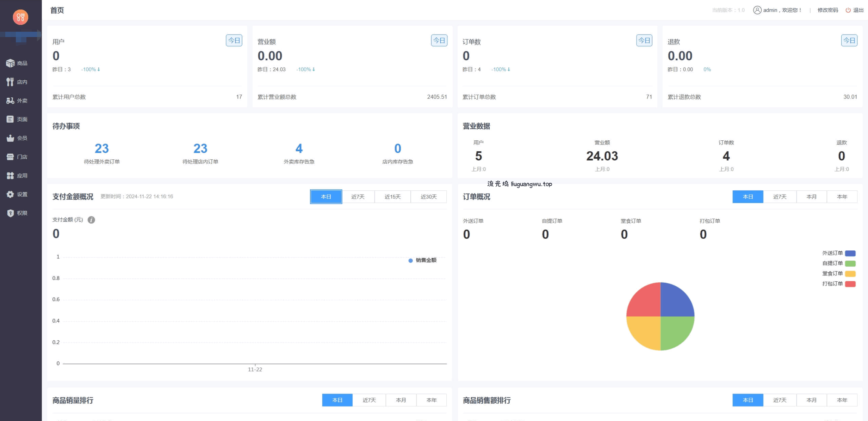Open the 今日 selector on 用户 card
This screenshot has width=868, height=421.
[234, 41]
